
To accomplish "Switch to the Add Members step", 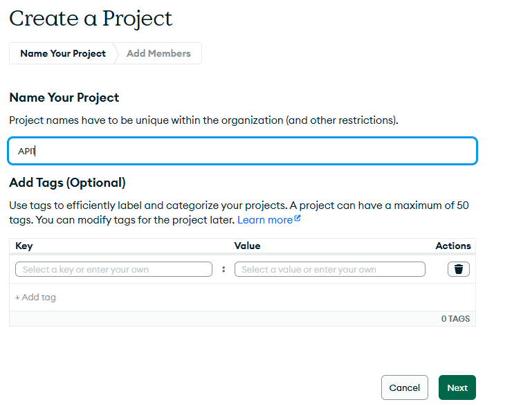I will tap(158, 53).
